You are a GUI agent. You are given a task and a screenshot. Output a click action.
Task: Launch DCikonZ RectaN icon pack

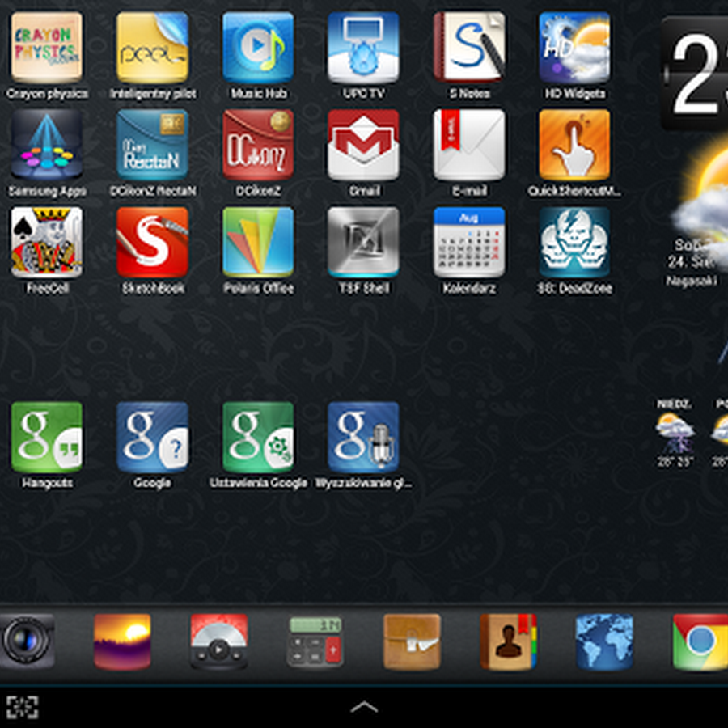(152, 145)
